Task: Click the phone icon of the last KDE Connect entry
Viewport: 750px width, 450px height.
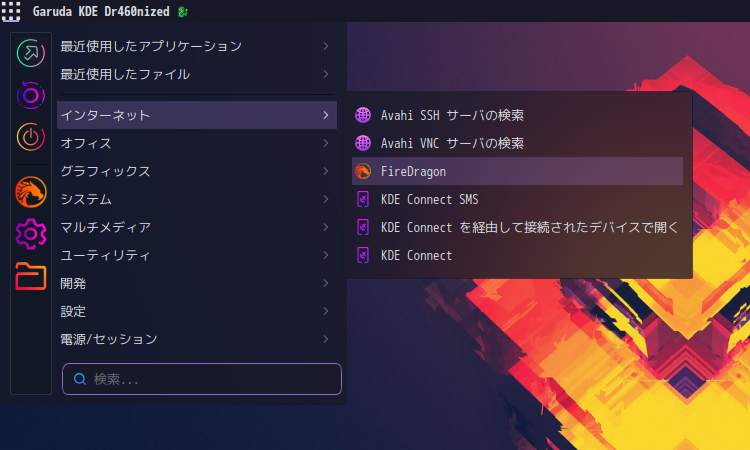Action: click(363, 255)
